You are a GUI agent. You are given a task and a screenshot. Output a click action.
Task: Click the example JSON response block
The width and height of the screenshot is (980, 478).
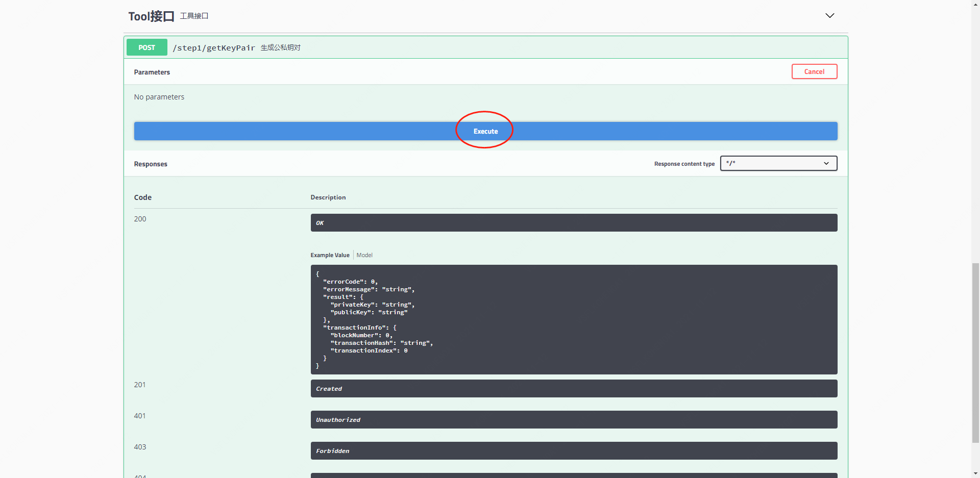click(574, 319)
